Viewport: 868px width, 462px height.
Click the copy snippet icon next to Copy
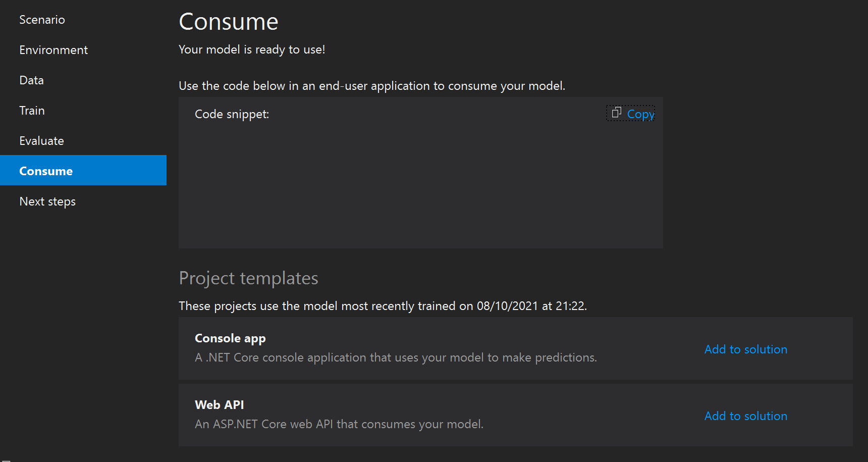(x=616, y=113)
